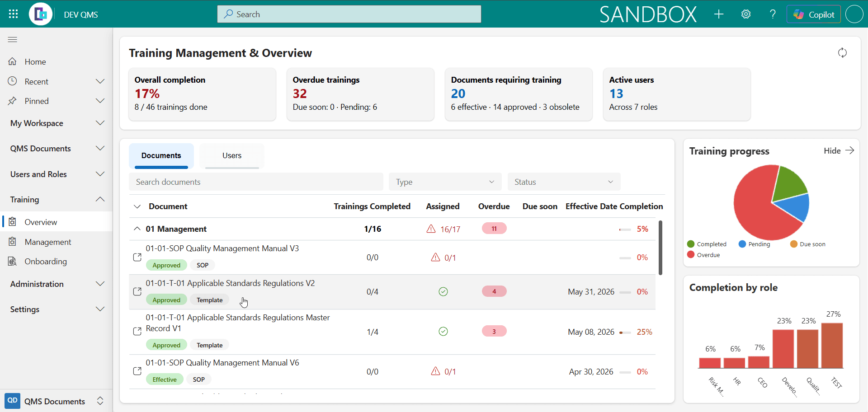Image resolution: width=868 pixels, height=412 pixels.
Task: Open the settings gear in header
Action: [x=746, y=14]
